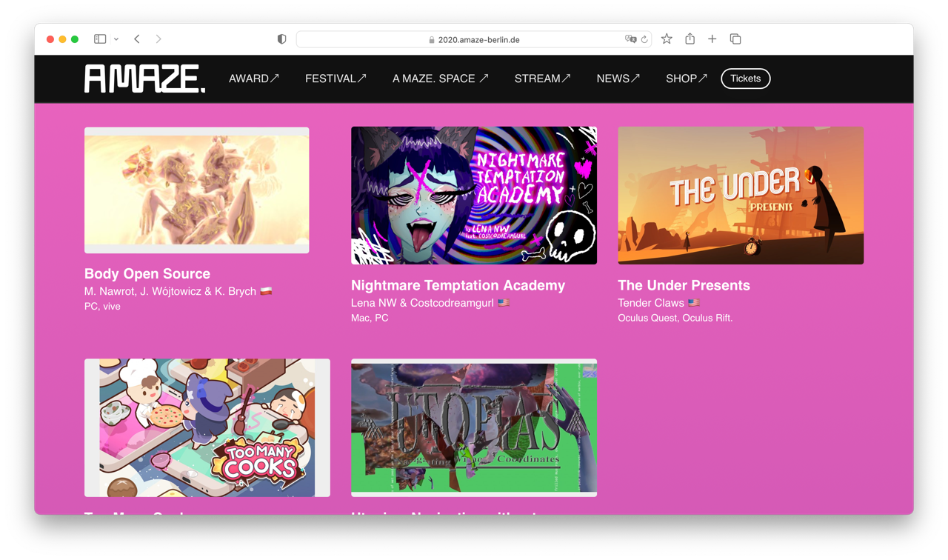Open The Under Presents thumbnail
948x560 pixels.
pyautogui.click(x=741, y=196)
